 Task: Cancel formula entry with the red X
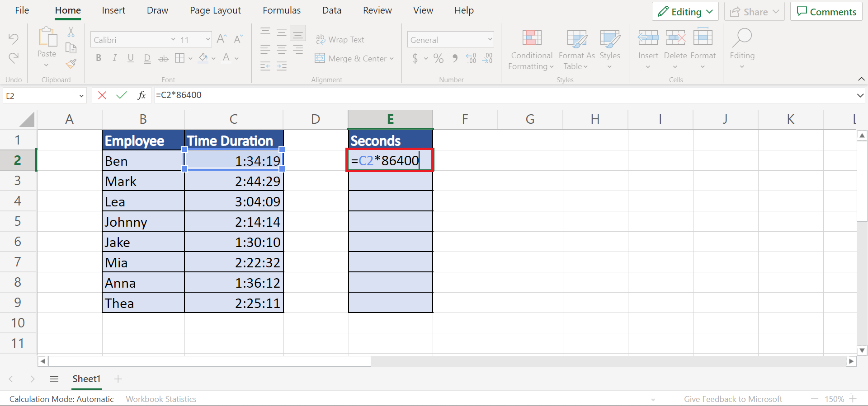(102, 95)
